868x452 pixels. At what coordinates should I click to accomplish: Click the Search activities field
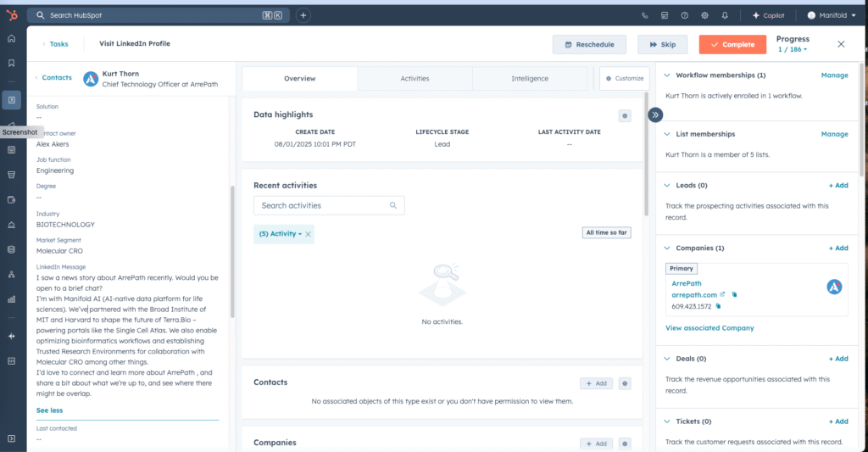tap(322, 205)
